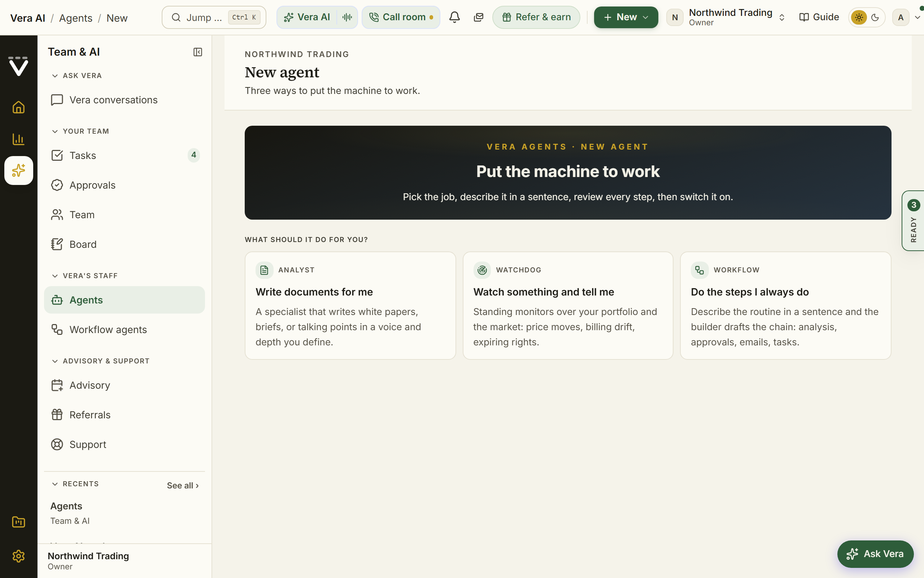This screenshot has height=578, width=924.
Task: Open the Ready side tab
Action: coord(913,221)
